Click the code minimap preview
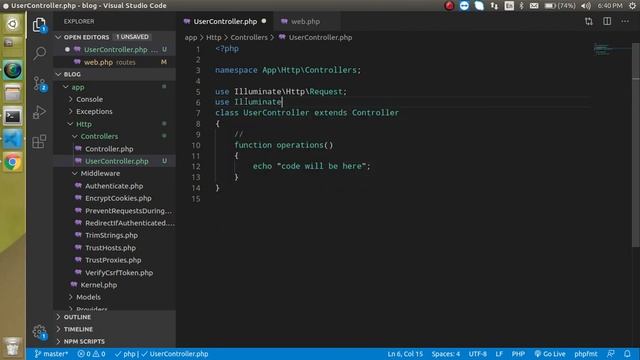Image resolution: width=640 pixels, height=360 pixels. pos(611,49)
